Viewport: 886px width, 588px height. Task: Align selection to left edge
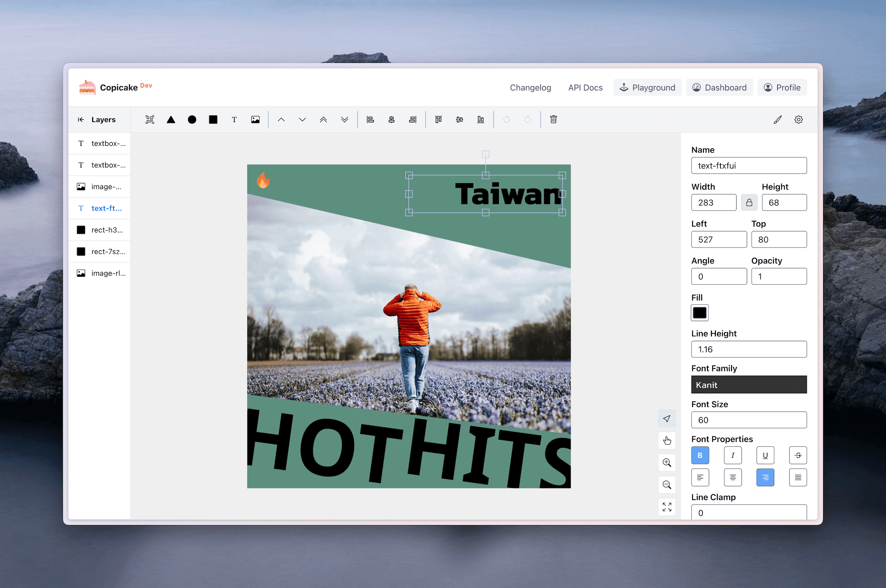coord(370,120)
